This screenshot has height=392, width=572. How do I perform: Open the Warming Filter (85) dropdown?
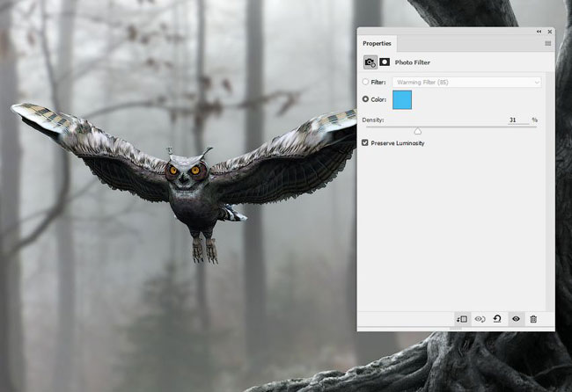pos(466,83)
